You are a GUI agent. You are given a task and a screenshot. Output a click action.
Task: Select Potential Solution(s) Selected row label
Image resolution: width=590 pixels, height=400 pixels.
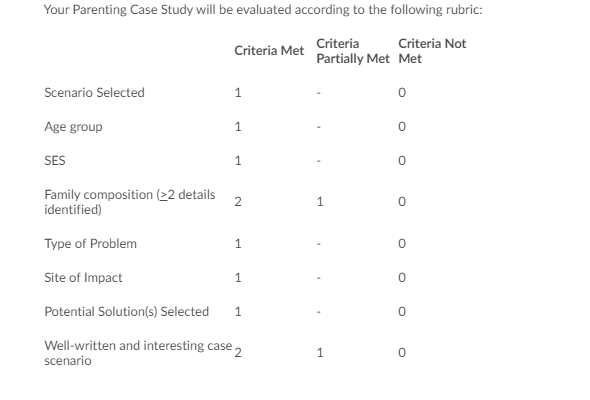(126, 312)
